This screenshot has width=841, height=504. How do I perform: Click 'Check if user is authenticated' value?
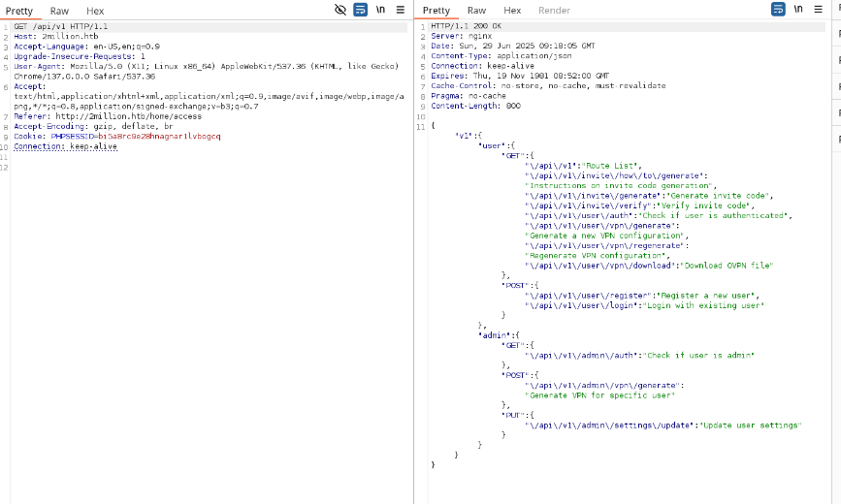point(713,216)
